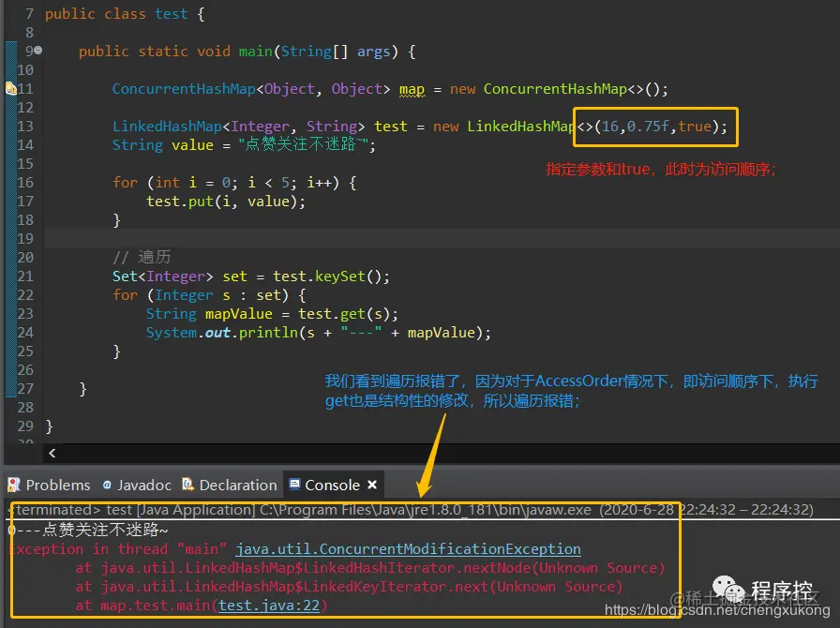Click 'String mapValue = test.get(s);' line
Screen dimensions: 840x628
[x=272, y=314]
